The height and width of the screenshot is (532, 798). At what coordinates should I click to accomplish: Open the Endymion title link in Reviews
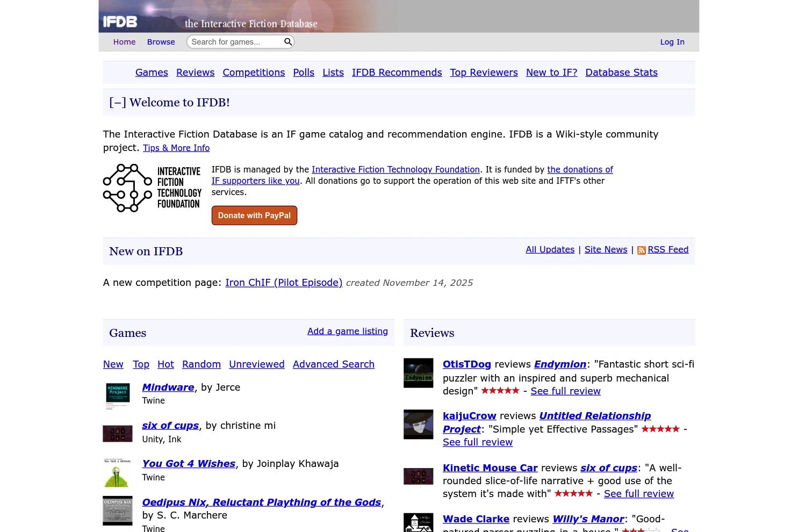click(x=560, y=364)
